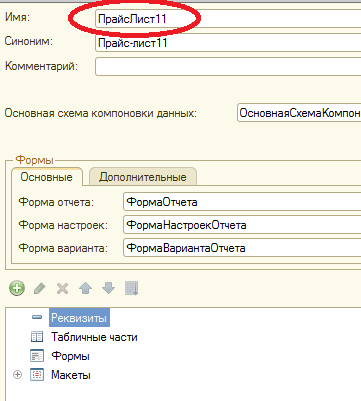Click the sort list icon in the toolbar
This screenshot has width=361, height=401.
click(x=131, y=288)
